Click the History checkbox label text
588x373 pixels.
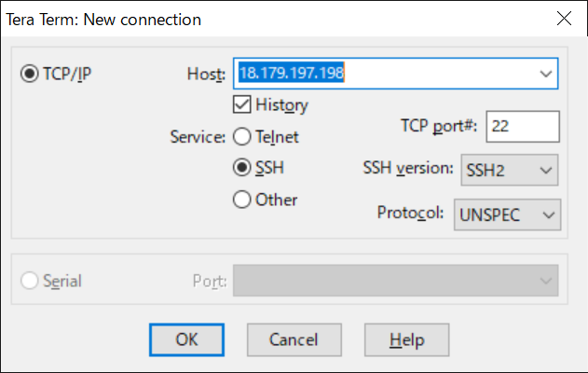[282, 105]
